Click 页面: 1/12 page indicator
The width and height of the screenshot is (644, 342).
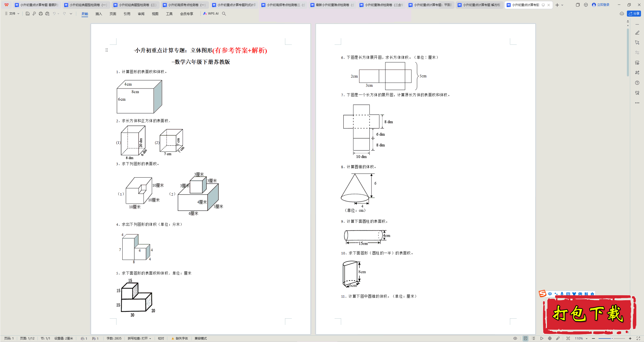[27, 338]
